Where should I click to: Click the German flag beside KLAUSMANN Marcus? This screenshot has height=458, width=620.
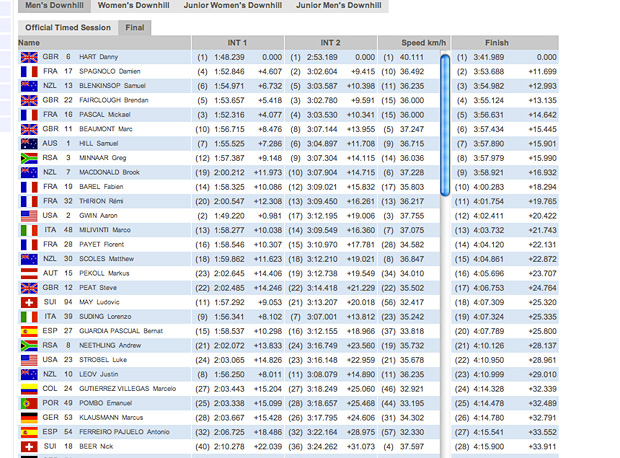pos(29,417)
